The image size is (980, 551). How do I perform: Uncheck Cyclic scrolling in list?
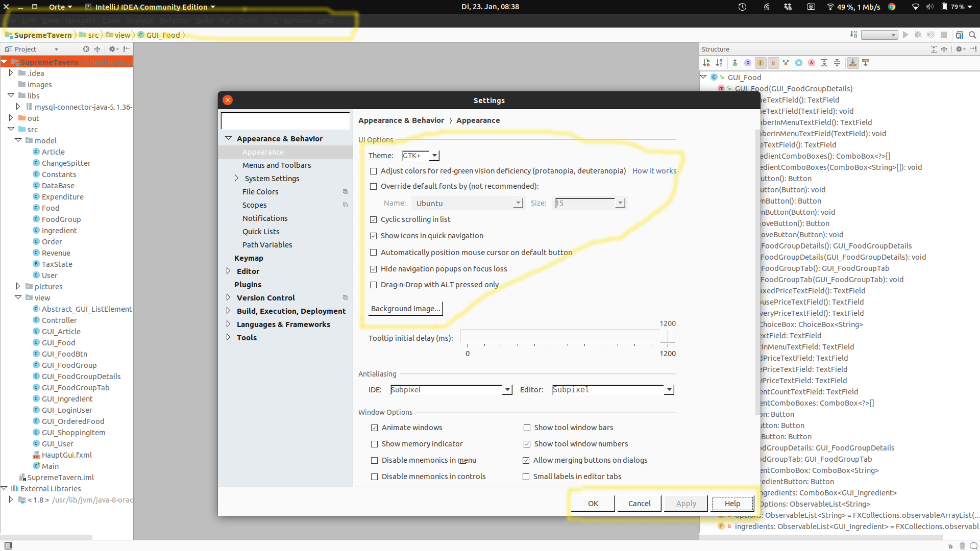374,219
